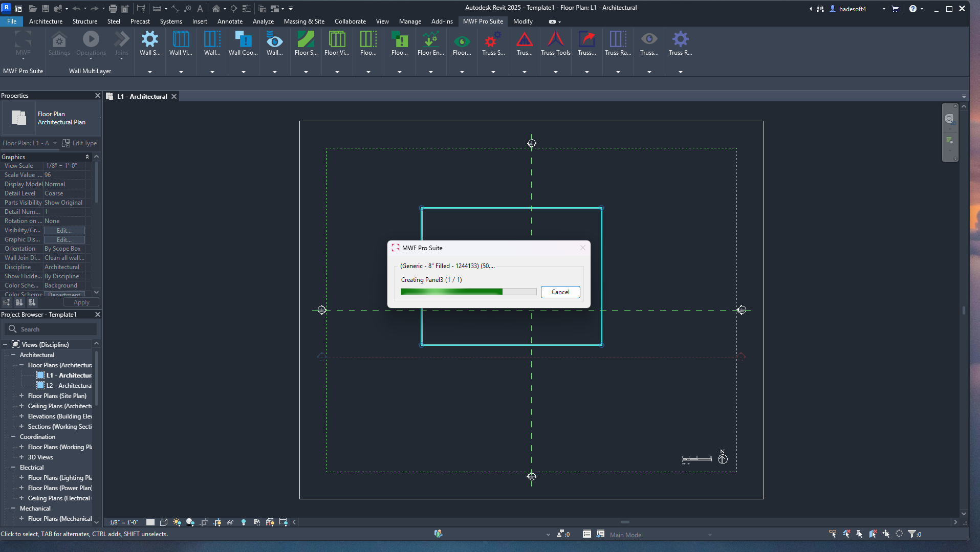Open the Help question mark icon
This screenshot has height=552, width=980.
pos(913,9)
